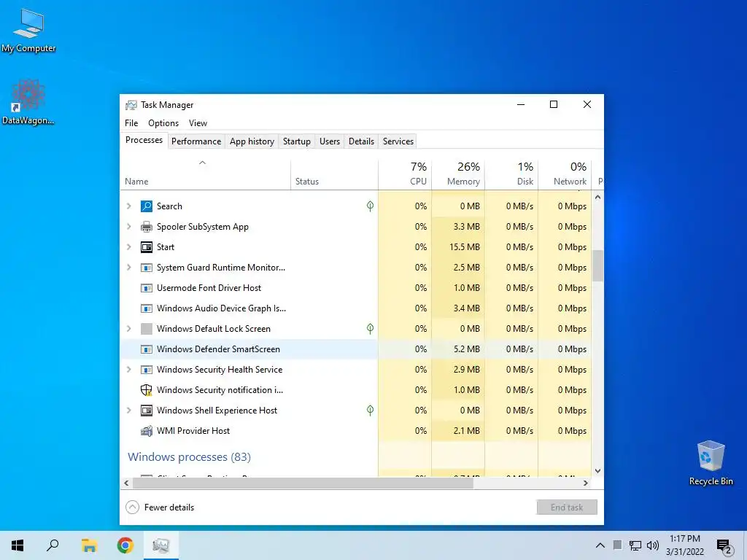This screenshot has width=747, height=560.
Task: Expand the Start process group
Action: (x=128, y=247)
